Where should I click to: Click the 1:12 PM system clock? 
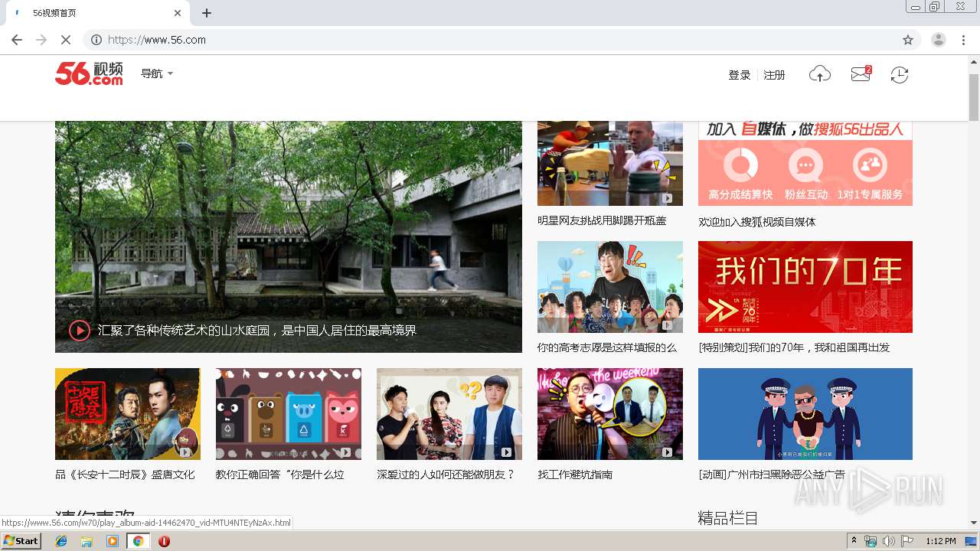coord(941,541)
